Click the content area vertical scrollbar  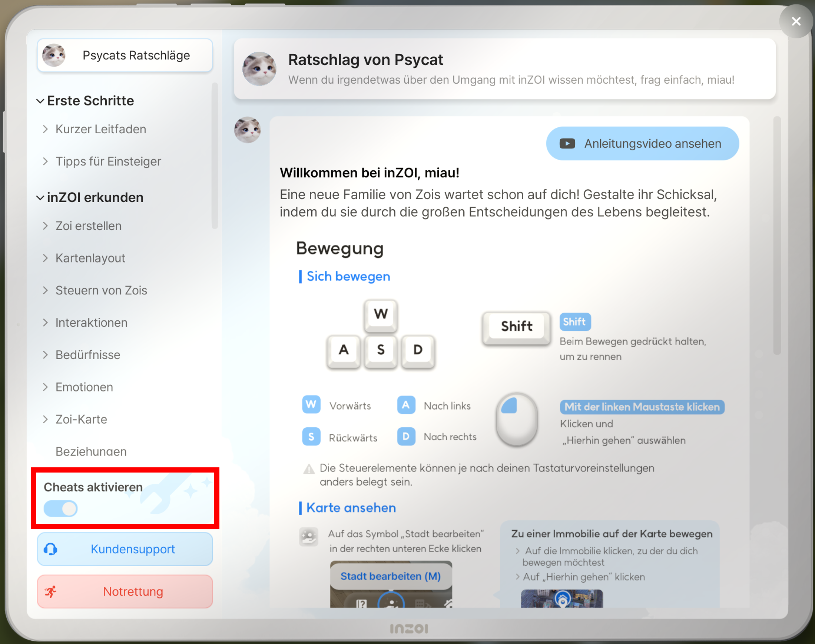pyautogui.click(x=777, y=236)
